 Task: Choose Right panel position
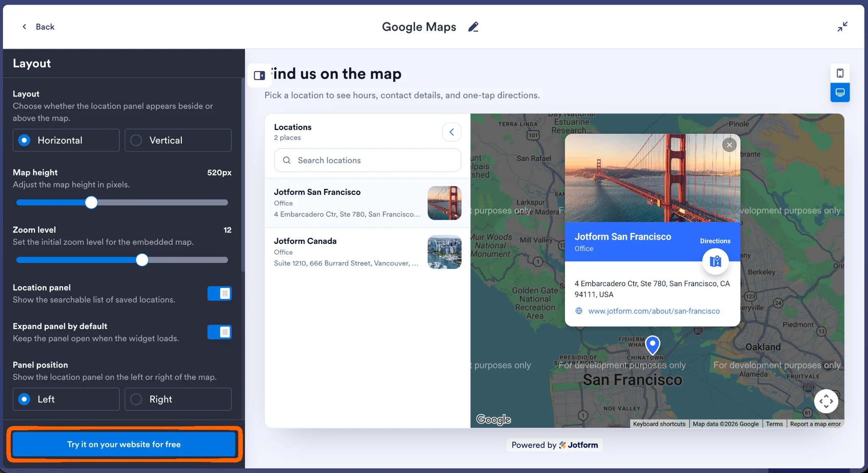click(x=178, y=399)
